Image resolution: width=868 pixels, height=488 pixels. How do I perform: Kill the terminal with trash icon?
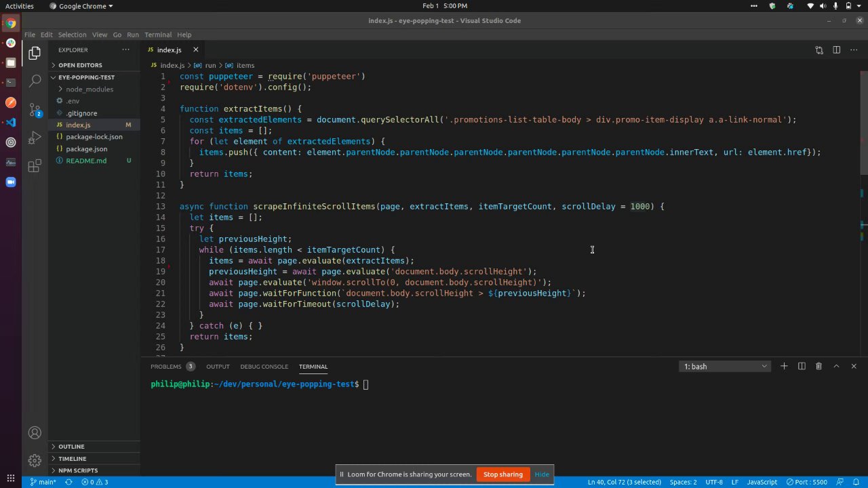point(818,366)
